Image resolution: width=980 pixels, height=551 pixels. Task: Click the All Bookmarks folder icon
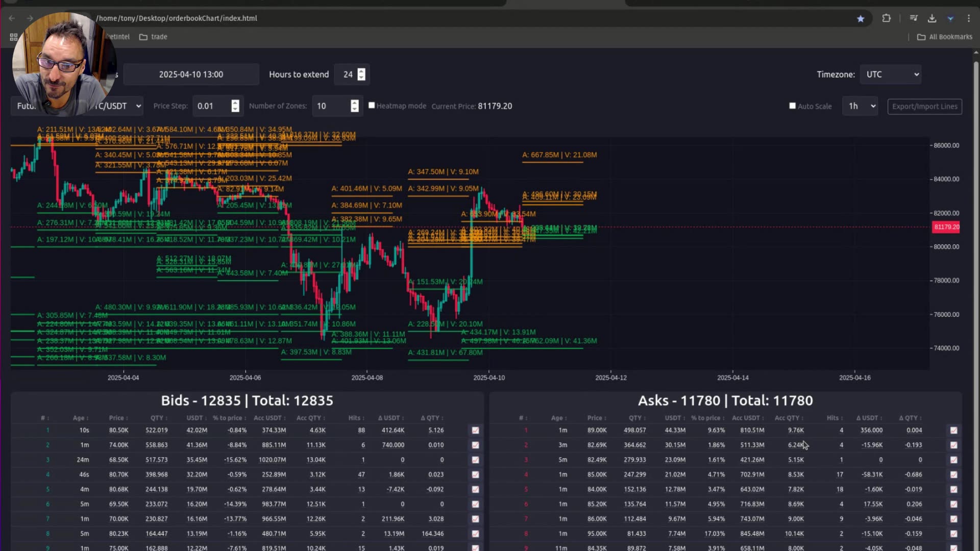point(922,37)
